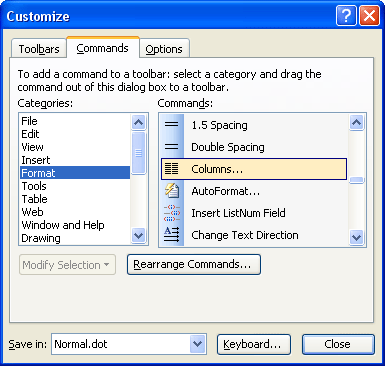This screenshot has height=366, width=385.
Task: Click the Commands list scrollbar thumb
Action: (x=356, y=180)
